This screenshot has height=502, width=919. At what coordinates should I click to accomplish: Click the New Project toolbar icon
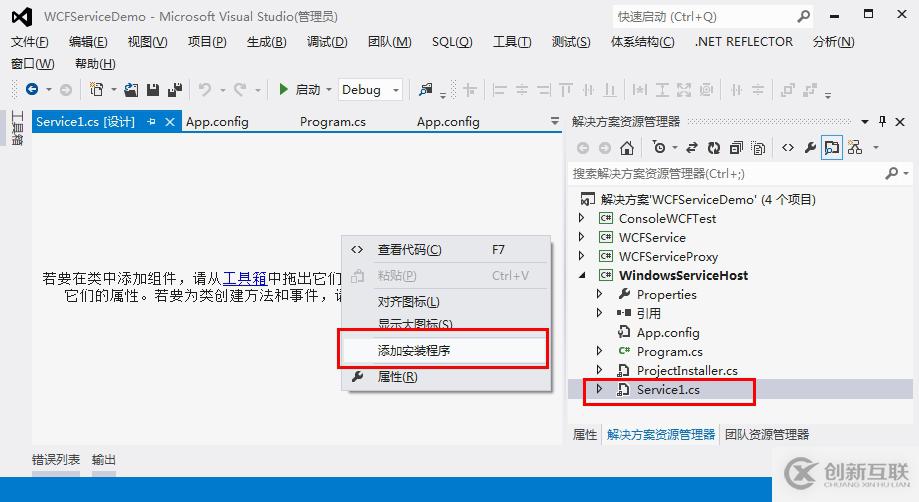click(96, 90)
